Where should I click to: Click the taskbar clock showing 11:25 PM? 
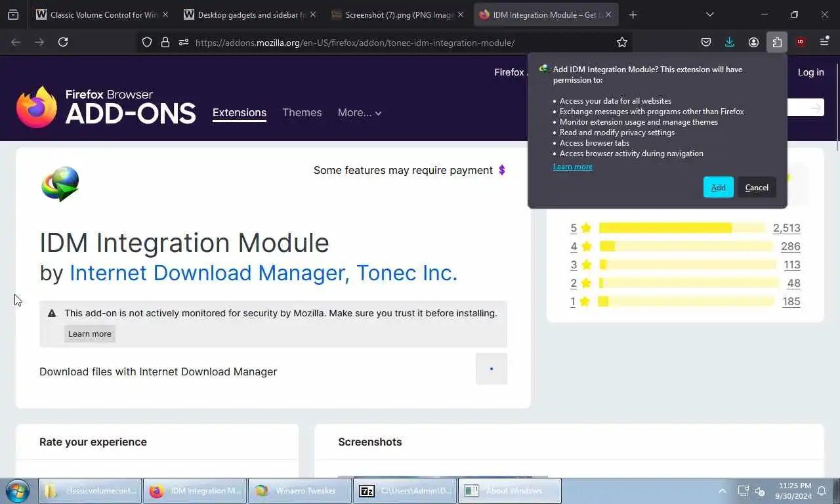(795, 491)
